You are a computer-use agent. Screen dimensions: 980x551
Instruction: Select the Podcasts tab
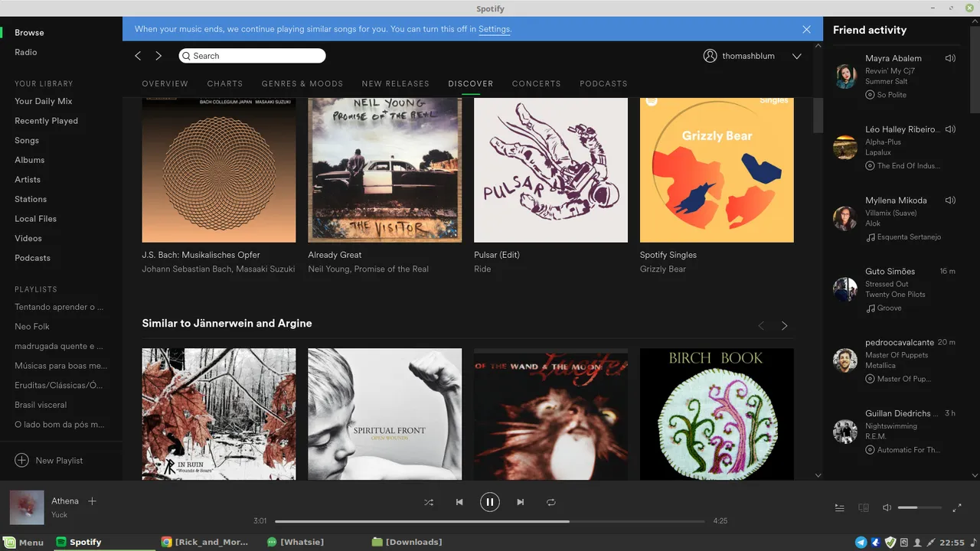[603, 83]
